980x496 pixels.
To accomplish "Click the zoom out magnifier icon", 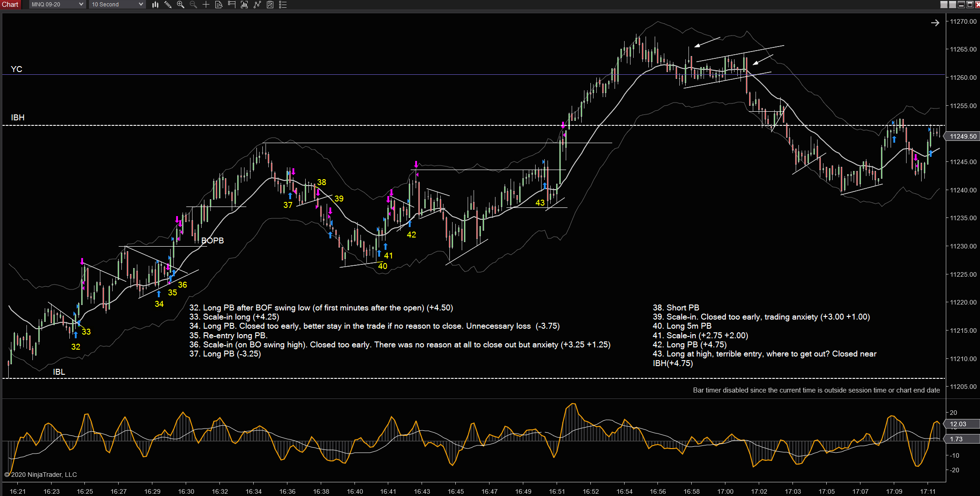I will 193,5.
